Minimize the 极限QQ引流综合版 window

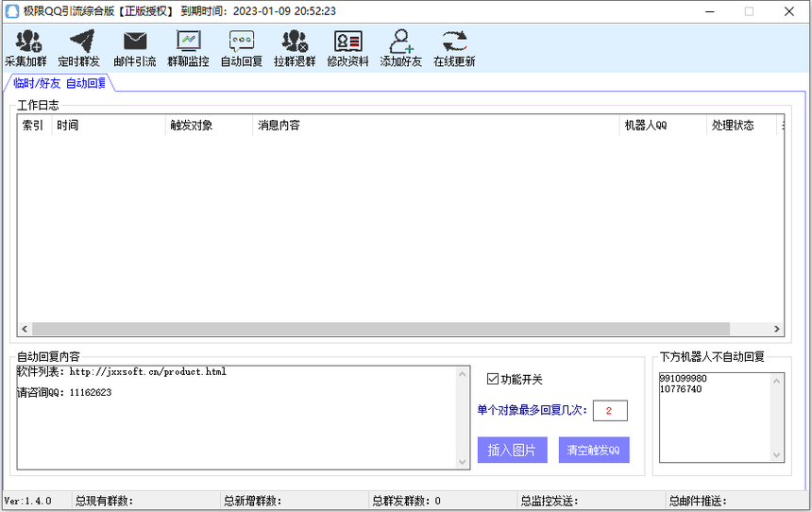[710, 11]
